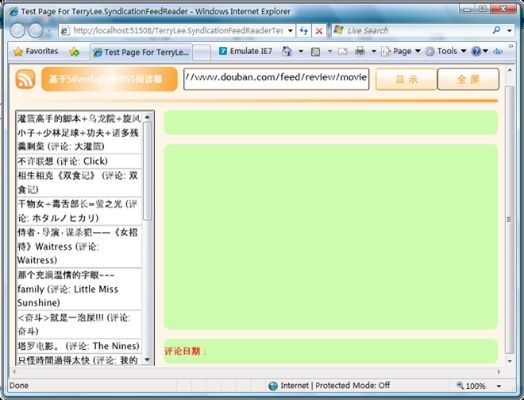Click the Read Mail icon
This screenshot has width=524, height=400.
click(x=343, y=51)
